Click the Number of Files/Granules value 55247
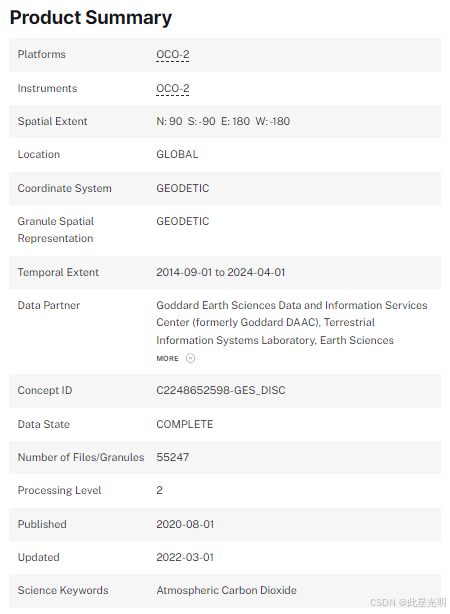Image resolution: width=450 pixels, height=614 pixels. coord(173,457)
